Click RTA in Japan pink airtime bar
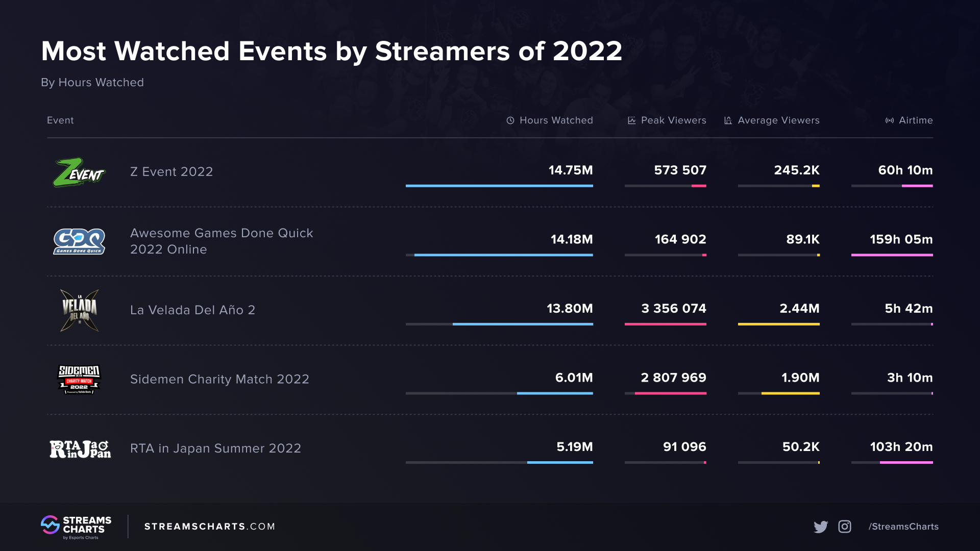980x551 pixels. click(x=906, y=462)
